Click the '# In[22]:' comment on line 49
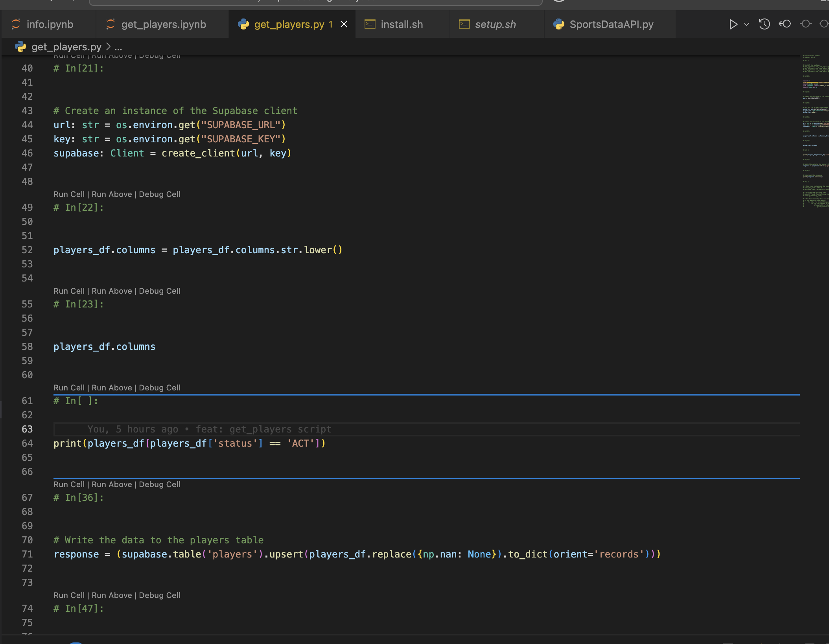This screenshot has height=644, width=829. [79, 208]
